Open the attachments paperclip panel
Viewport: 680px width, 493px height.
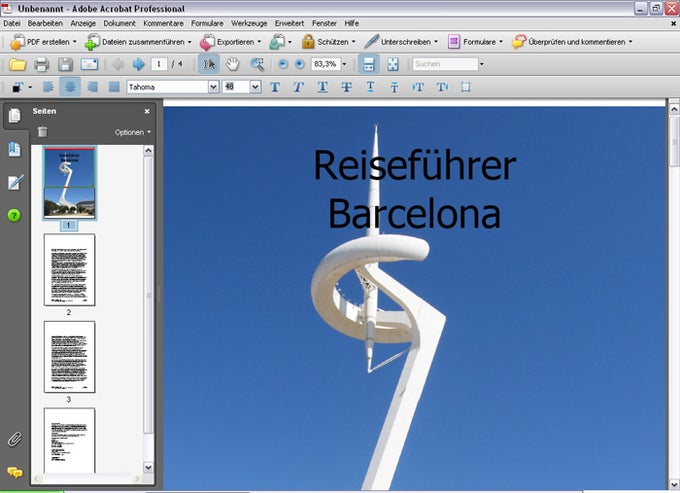tap(14, 438)
